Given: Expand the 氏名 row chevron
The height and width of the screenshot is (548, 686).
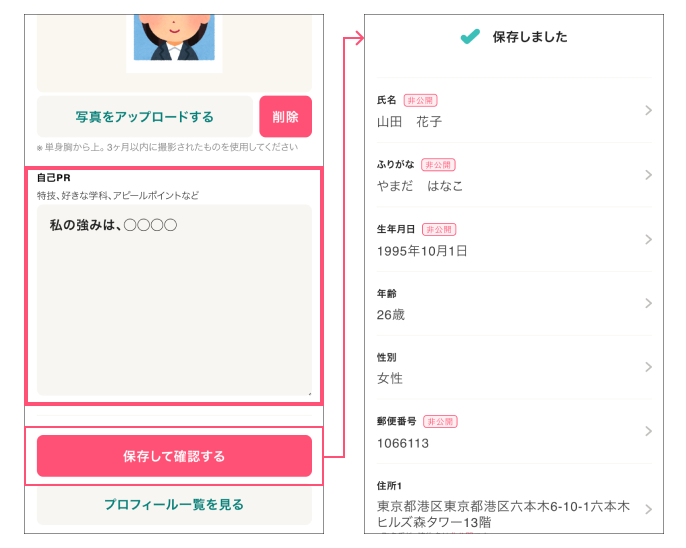Looking at the screenshot, I should point(648,110).
